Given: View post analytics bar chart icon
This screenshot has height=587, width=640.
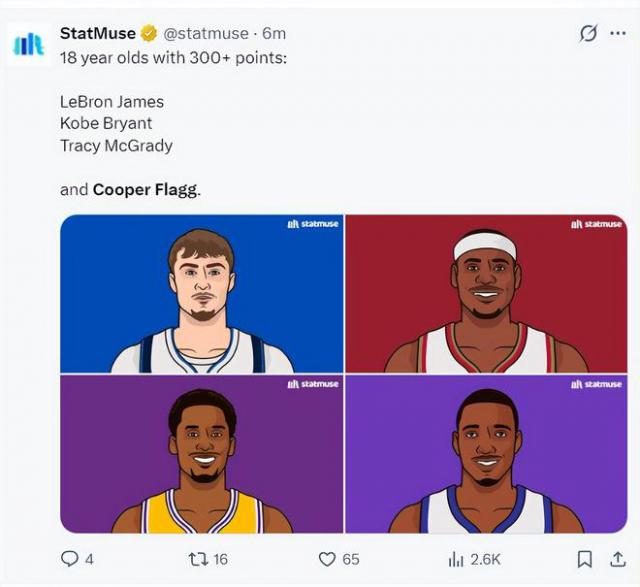Looking at the screenshot, I should [x=456, y=559].
